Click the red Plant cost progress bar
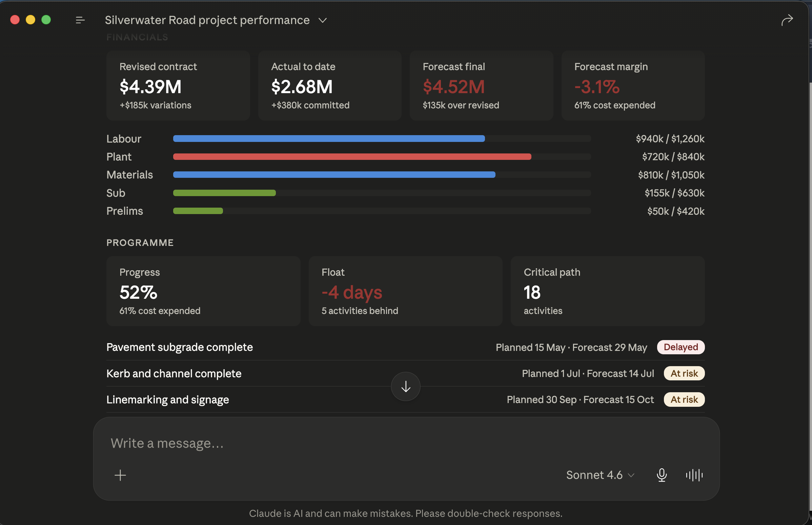 point(352,157)
